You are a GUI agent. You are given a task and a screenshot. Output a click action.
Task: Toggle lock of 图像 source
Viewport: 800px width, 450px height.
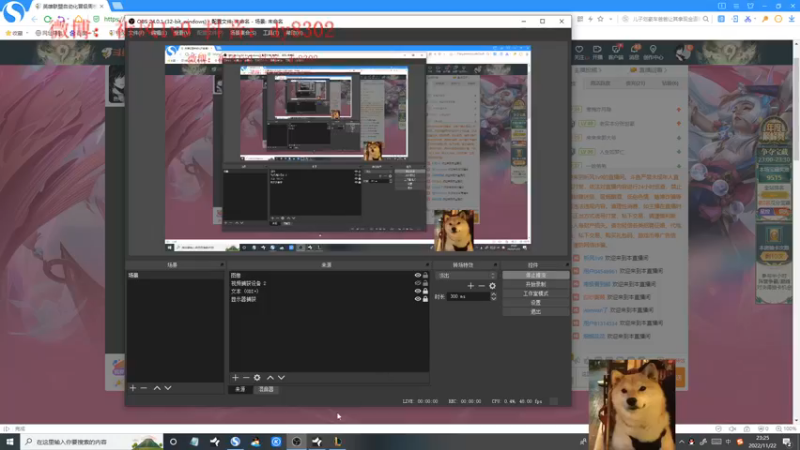coord(426,275)
